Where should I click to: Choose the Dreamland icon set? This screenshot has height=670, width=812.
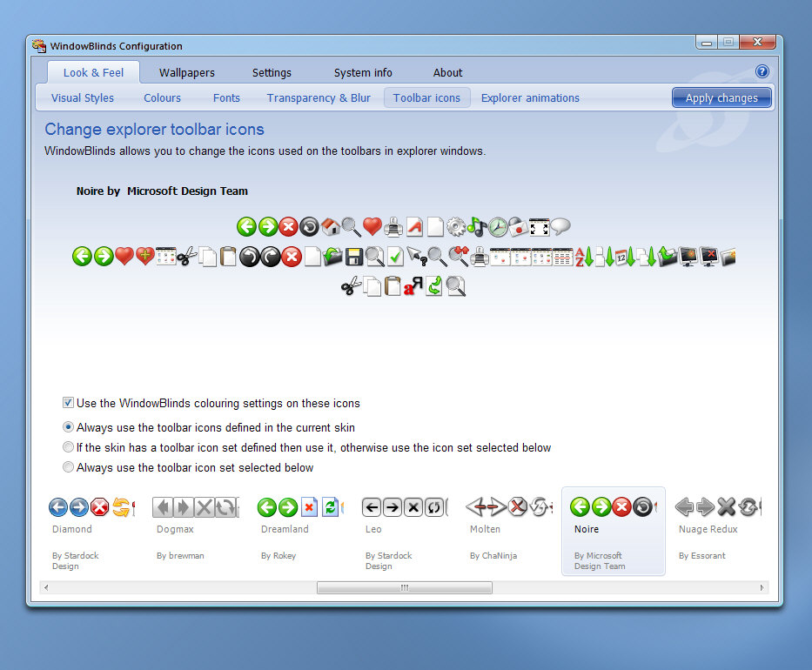pyautogui.click(x=301, y=532)
